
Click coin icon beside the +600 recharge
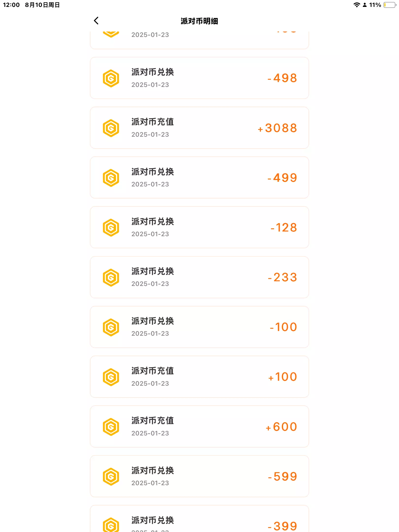111,427
